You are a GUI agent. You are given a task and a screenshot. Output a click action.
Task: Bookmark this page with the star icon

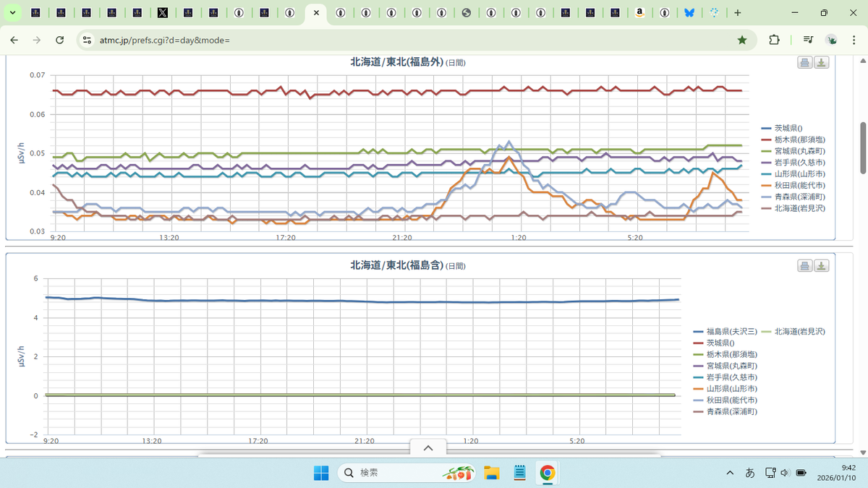point(742,40)
